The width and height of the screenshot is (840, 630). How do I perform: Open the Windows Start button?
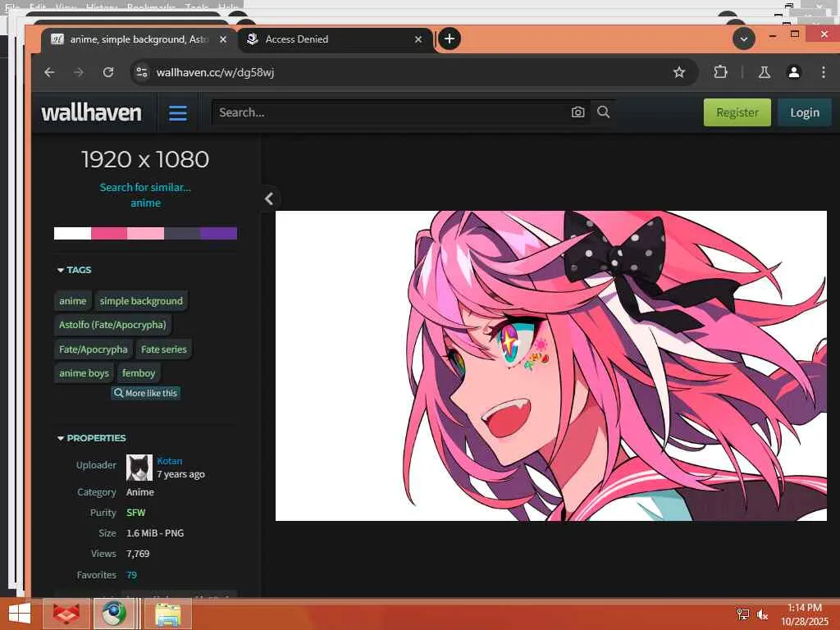point(20,614)
